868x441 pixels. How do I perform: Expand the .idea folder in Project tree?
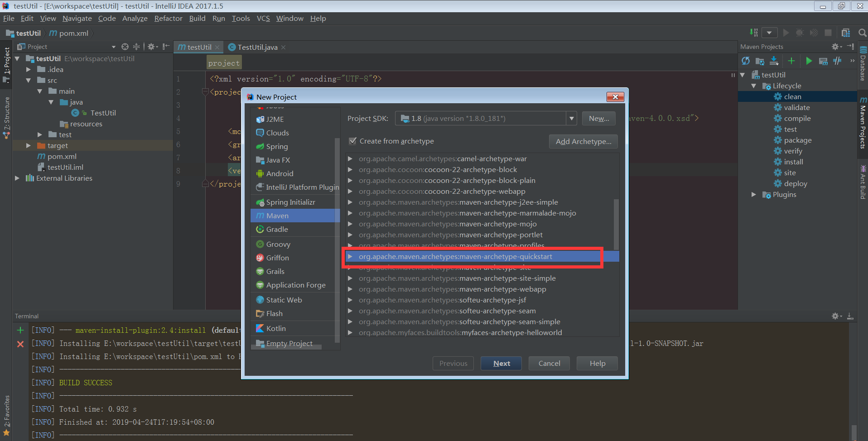pos(28,69)
